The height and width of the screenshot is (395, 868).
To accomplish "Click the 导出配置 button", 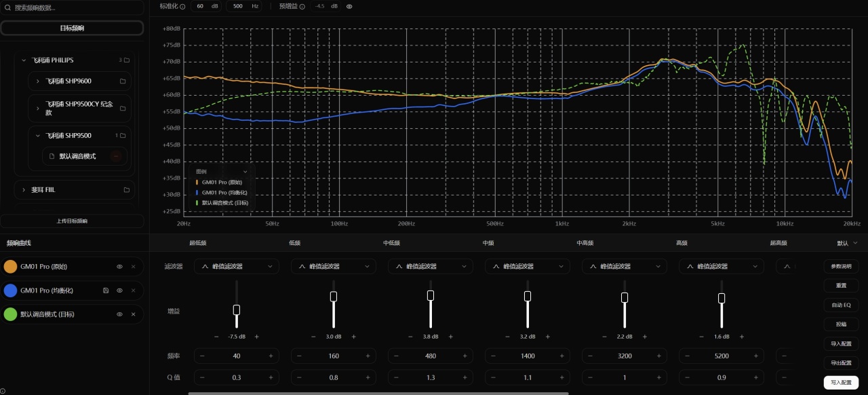I will [841, 363].
